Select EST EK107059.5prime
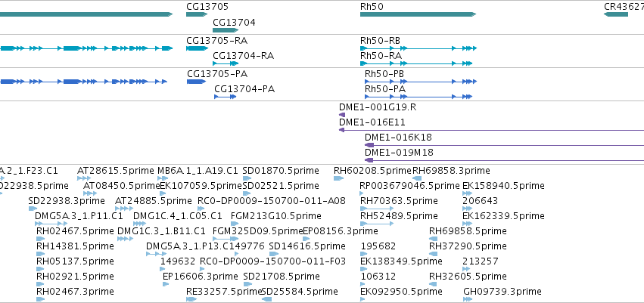The height and width of the screenshot is (303, 644). [x=164, y=193]
